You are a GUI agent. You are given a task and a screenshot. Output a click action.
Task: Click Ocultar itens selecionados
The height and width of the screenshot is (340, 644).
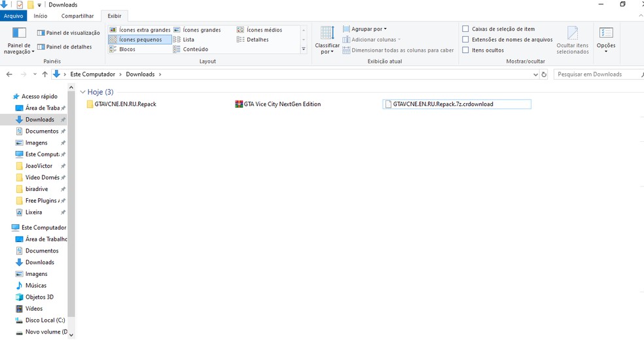[573, 40]
